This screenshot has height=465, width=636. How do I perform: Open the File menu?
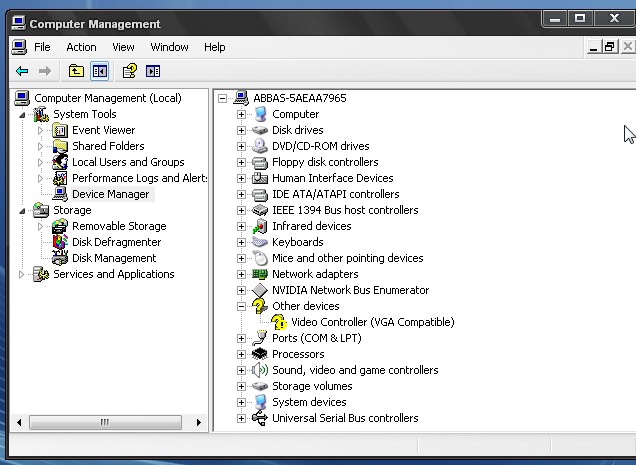tap(42, 47)
